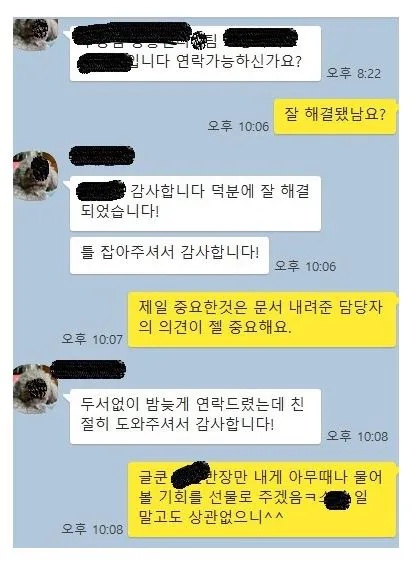Image resolution: width=413 pixels, height=562 pixels.
Task: Click 오후 10:06 timestamp beside 잘 해결됐남요
Action: click(x=238, y=126)
